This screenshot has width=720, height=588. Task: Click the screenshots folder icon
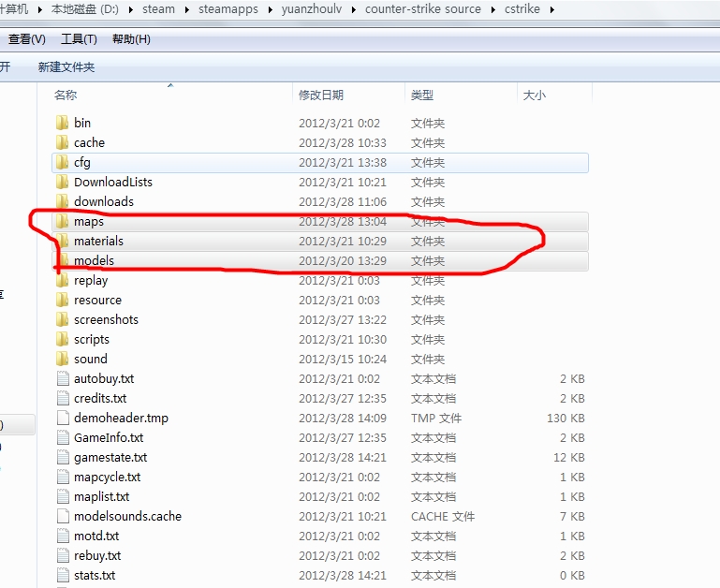[x=62, y=319]
